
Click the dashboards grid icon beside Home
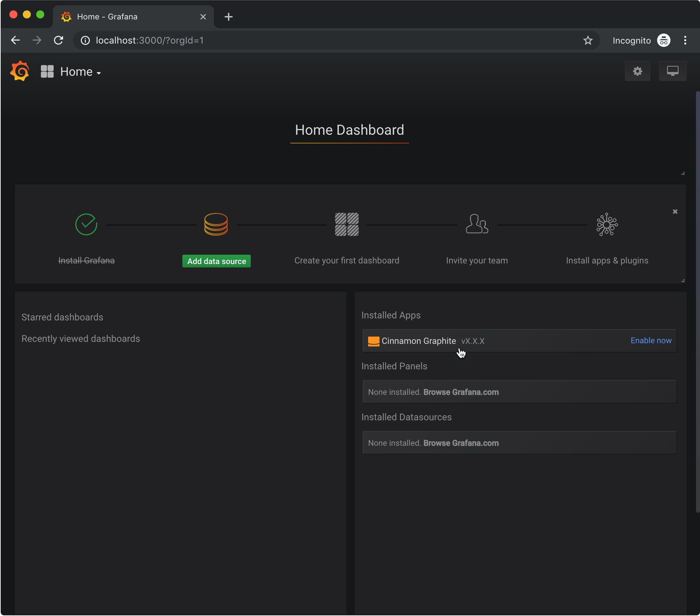(x=47, y=72)
